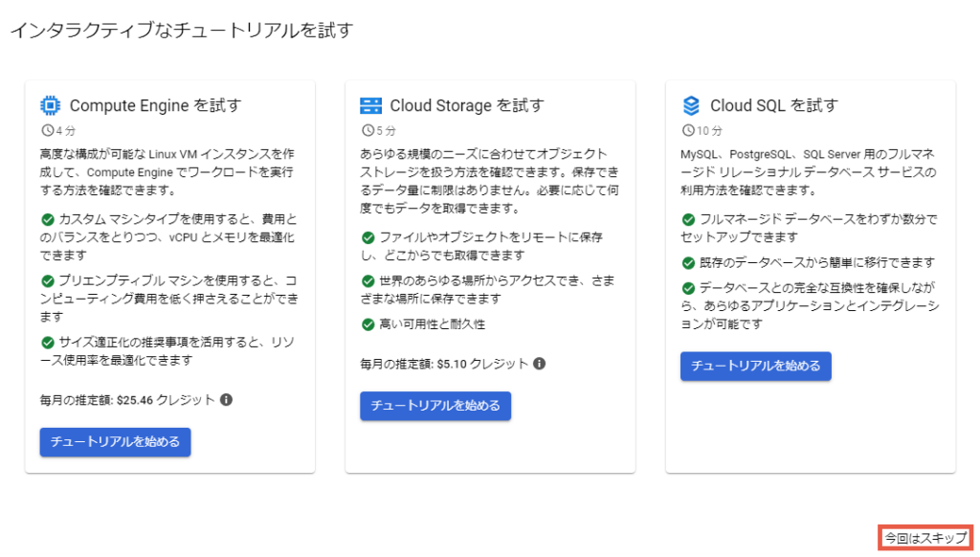This screenshot has width=980, height=557.
Task: Click the MySQL、PostgreSQL、SQL Server description paragraph
Action: (x=809, y=172)
